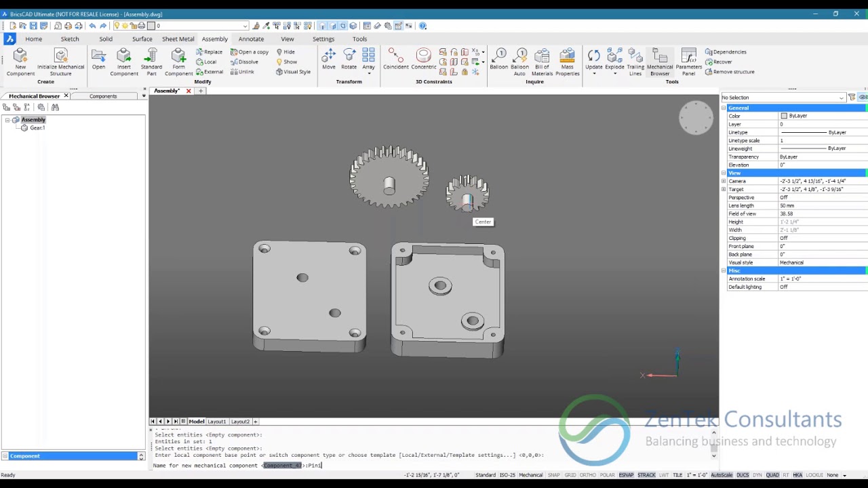This screenshot has height=488, width=868.
Task: Click the Remove structure button
Action: (x=730, y=72)
